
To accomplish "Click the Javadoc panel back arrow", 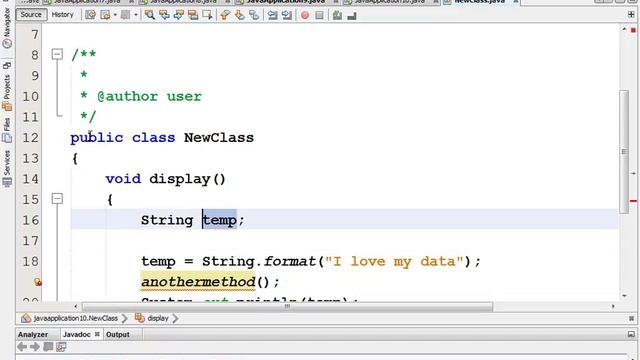I will click(x=22, y=347).
